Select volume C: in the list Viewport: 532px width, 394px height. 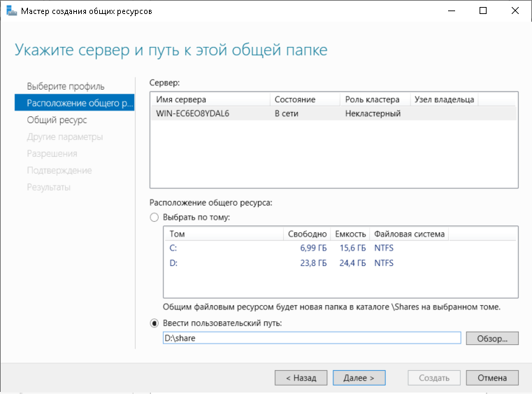[x=340, y=248]
